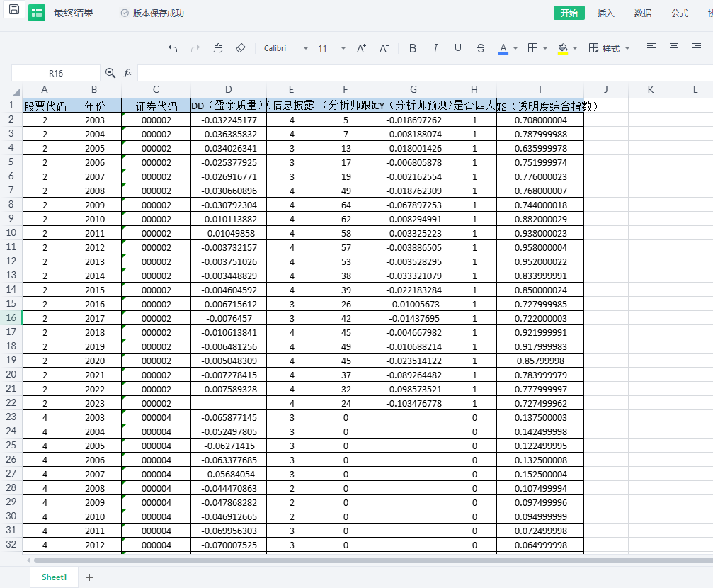Click header cell 是否四大
The height and width of the screenshot is (588, 713).
[474, 106]
